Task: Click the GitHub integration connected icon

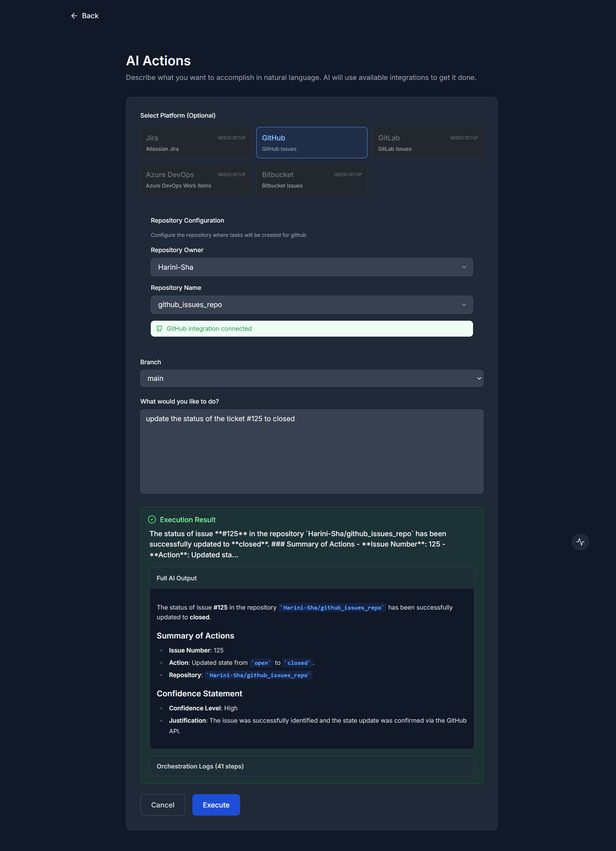Action: click(160, 329)
